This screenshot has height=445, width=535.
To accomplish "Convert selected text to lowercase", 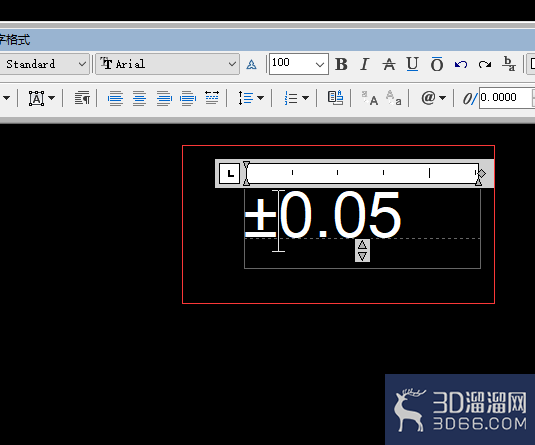I will 393,98.
